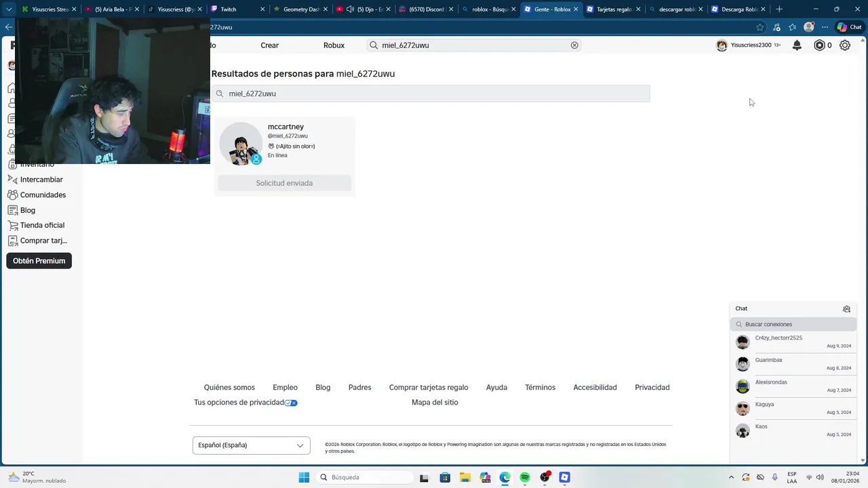Open Yisuscriess2300 profile avatar in header
868x488 pixels.
pos(722,45)
